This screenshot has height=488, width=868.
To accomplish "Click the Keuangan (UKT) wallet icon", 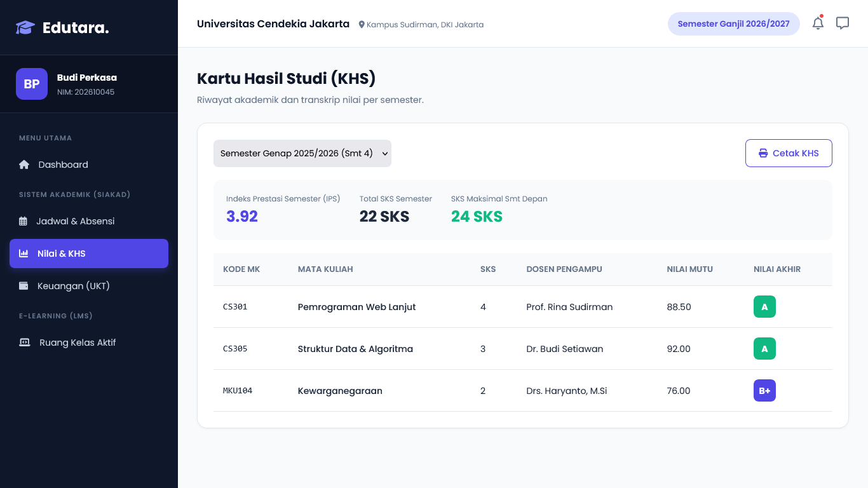I will 24,286.
